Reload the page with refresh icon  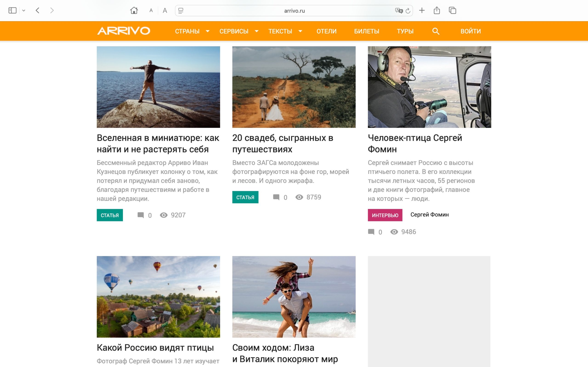click(408, 11)
